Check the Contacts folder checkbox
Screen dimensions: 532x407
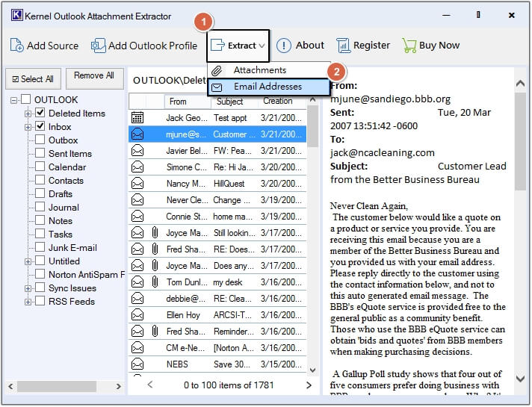(40, 180)
